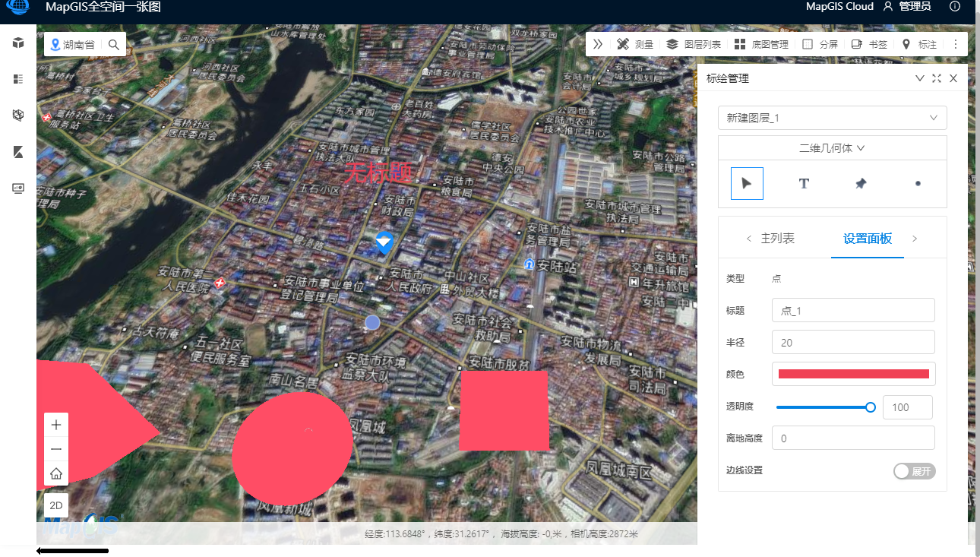Click the 透明度 opacity slider handle
The width and height of the screenshot is (980, 557).
[871, 407]
